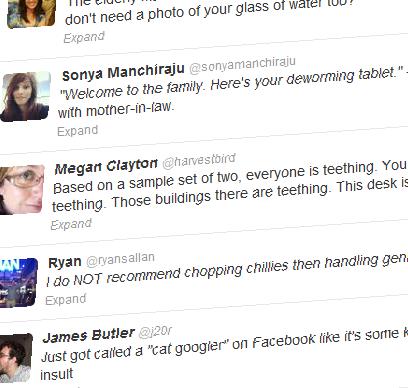Viewport: 408px width, 388px height.
Task: Expand Megan Clayton's teething tweet
Action: point(71,225)
